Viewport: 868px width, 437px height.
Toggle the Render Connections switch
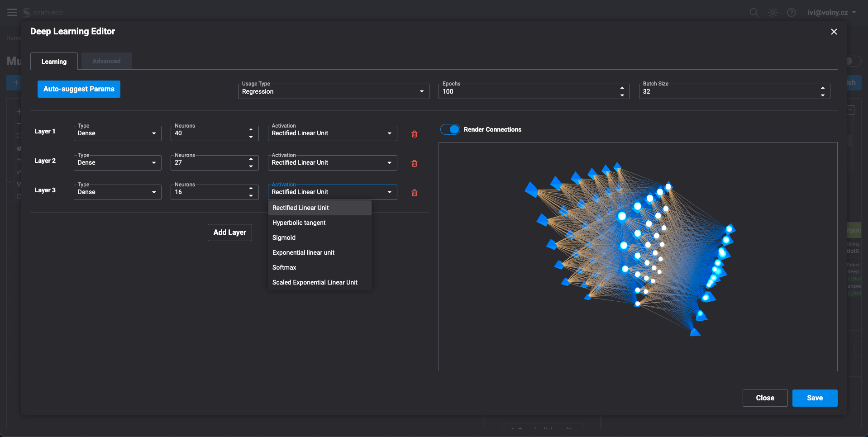[x=450, y=129]
